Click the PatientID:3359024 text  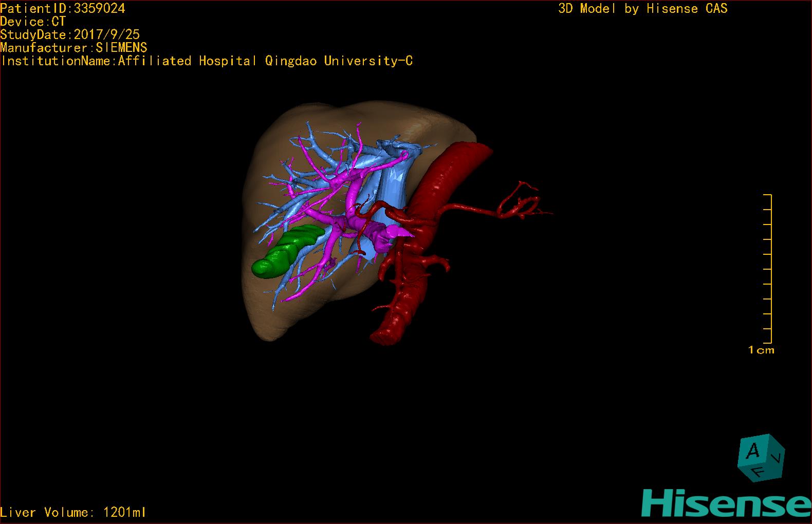63,8
